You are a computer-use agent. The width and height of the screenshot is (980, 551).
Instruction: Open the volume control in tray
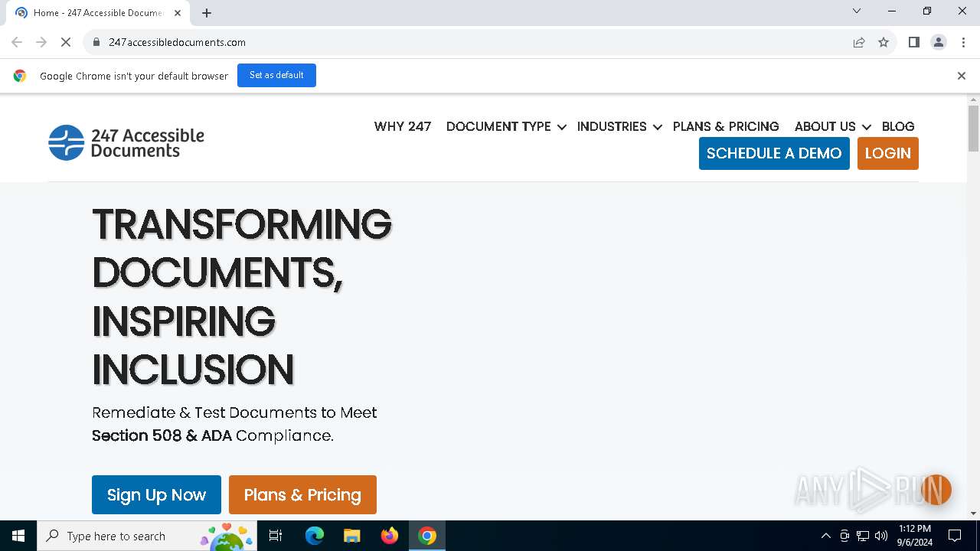[881, 536]
